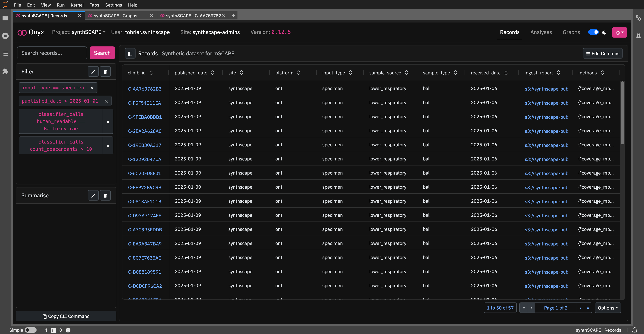This screenshot has width=644, height=334.
Task: Open the Options dropdown
Action: pos(608,308)
